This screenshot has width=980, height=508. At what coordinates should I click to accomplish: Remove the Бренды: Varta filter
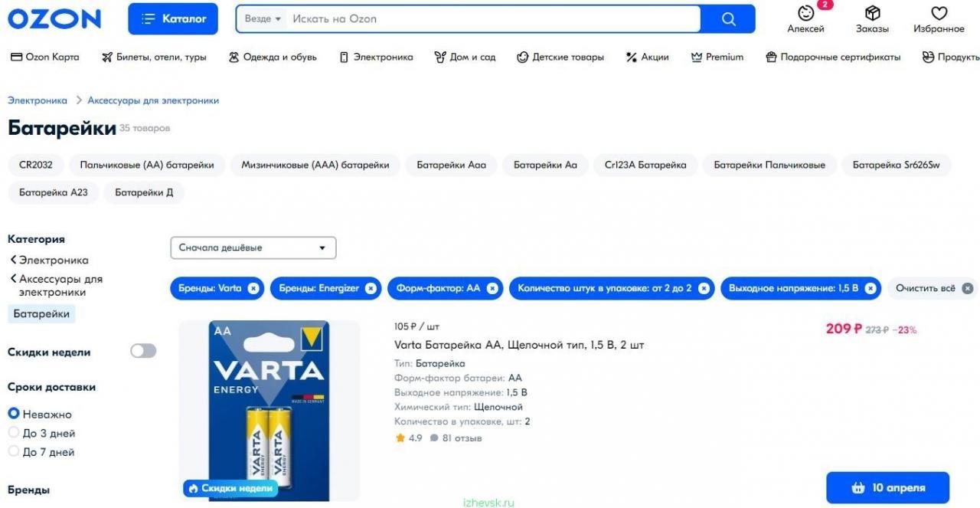[253, 288]
